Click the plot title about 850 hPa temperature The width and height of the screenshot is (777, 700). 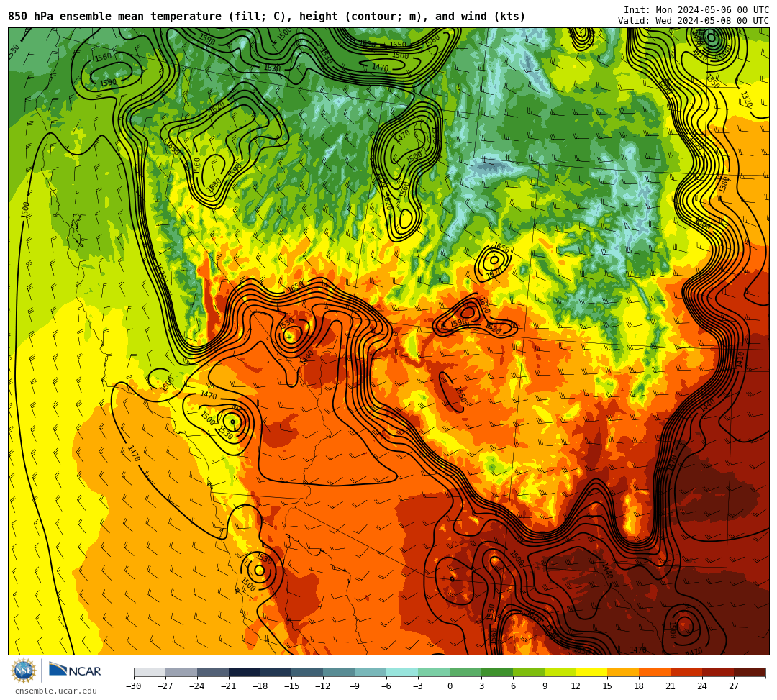point(267,17)
